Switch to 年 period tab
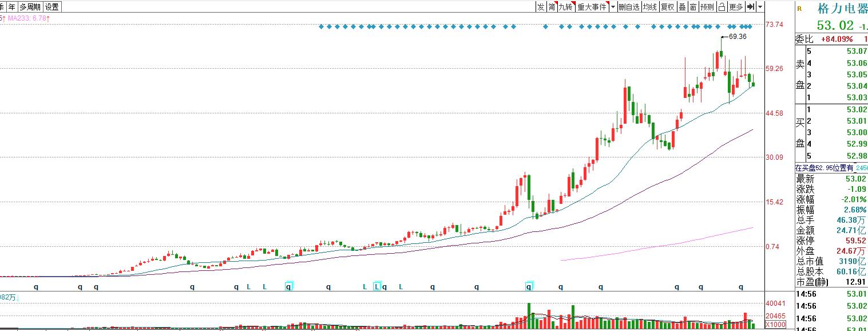868x331 pixels. point(11,7)
